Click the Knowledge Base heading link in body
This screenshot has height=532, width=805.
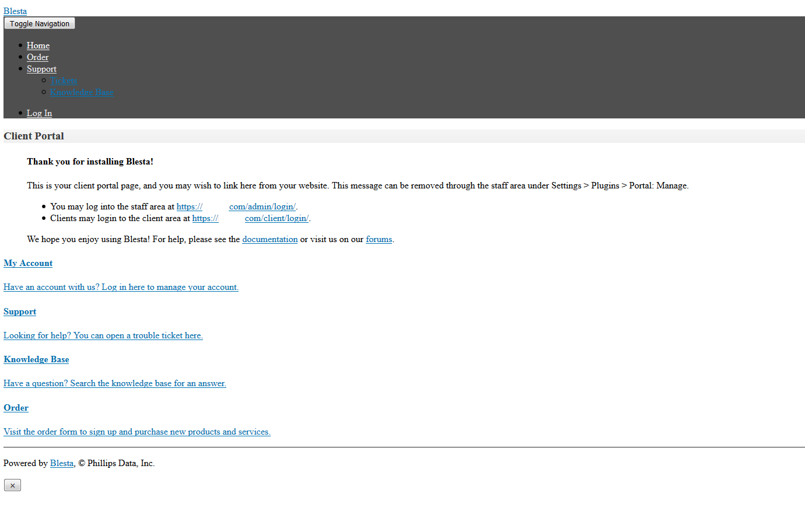click(x=36, y=359)
